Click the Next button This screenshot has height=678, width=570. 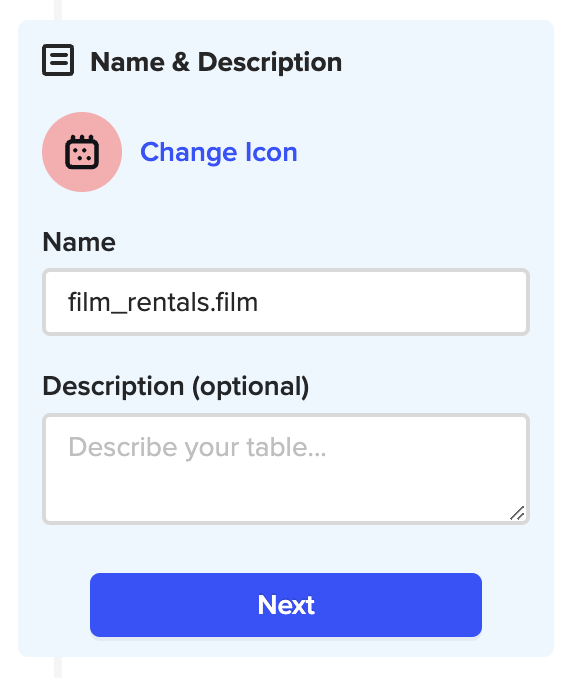click(286, 604)
